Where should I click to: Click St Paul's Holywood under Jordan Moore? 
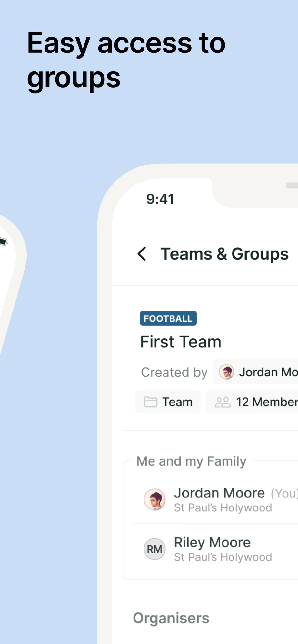[223, 508]
